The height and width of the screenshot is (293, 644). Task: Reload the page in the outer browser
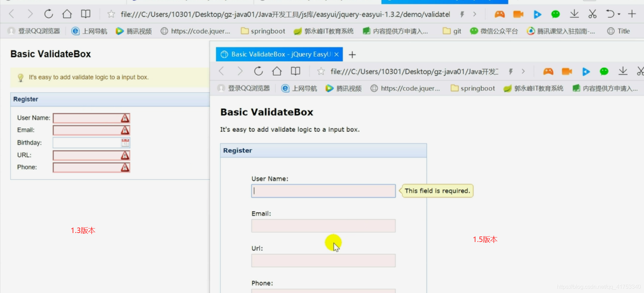49,14
